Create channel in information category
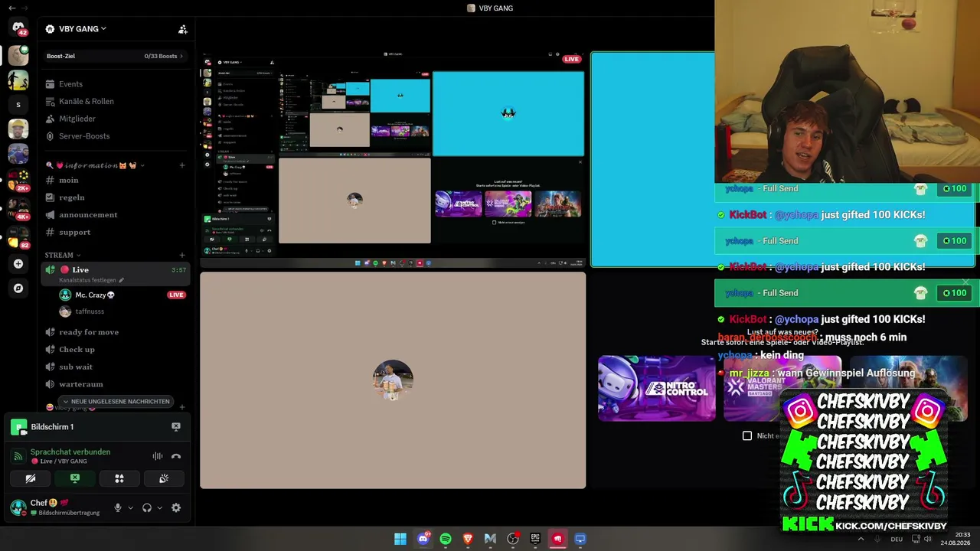 pos(182,165)
